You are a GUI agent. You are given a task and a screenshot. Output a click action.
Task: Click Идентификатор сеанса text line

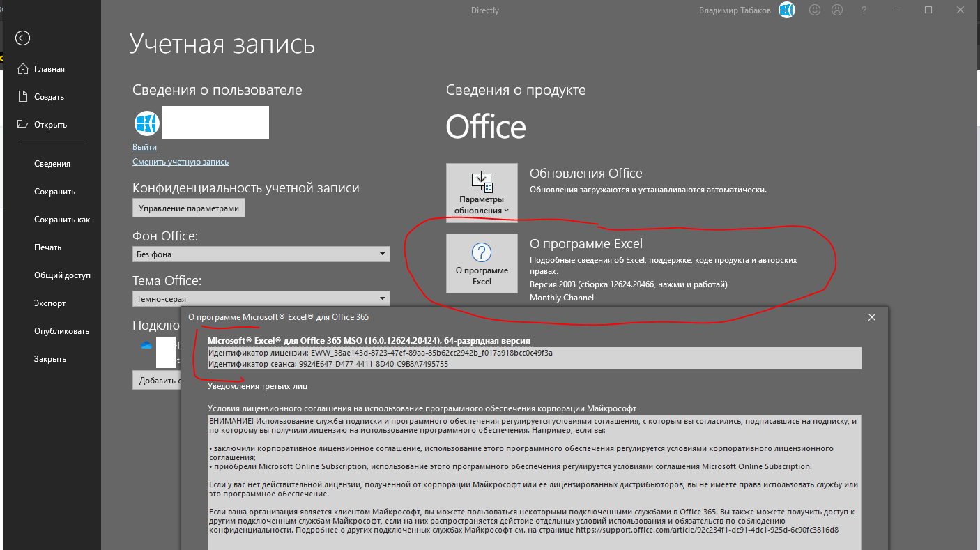click(x=328, y=364)
